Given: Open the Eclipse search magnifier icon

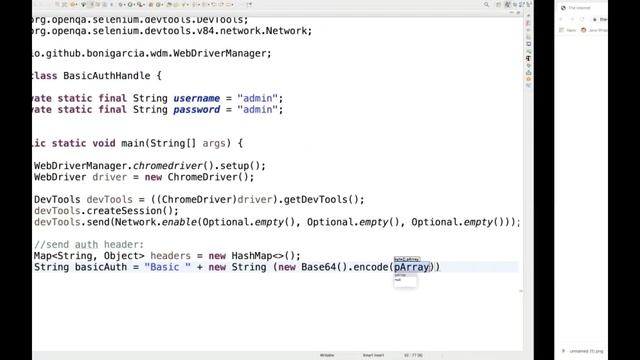Looking at the screenshot, I should coord(486,4).
